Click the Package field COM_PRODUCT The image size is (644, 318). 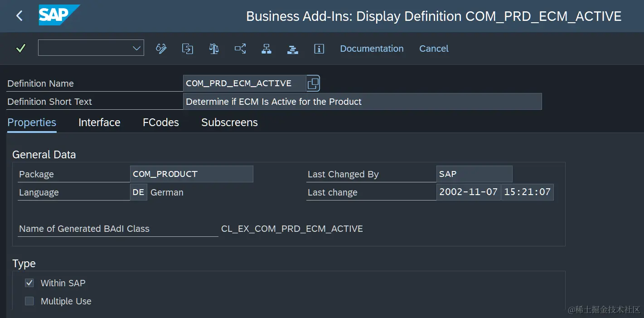(x=191, y=174)
